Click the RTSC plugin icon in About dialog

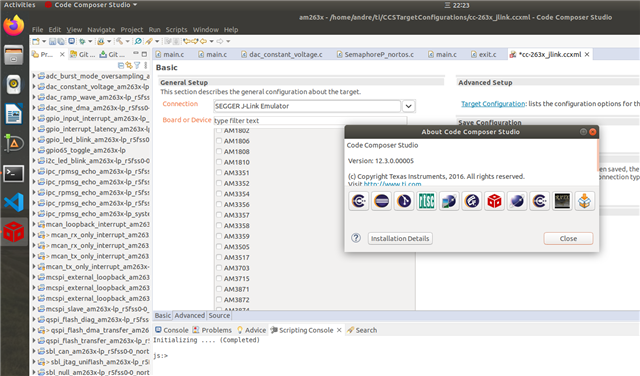(427, 201)
